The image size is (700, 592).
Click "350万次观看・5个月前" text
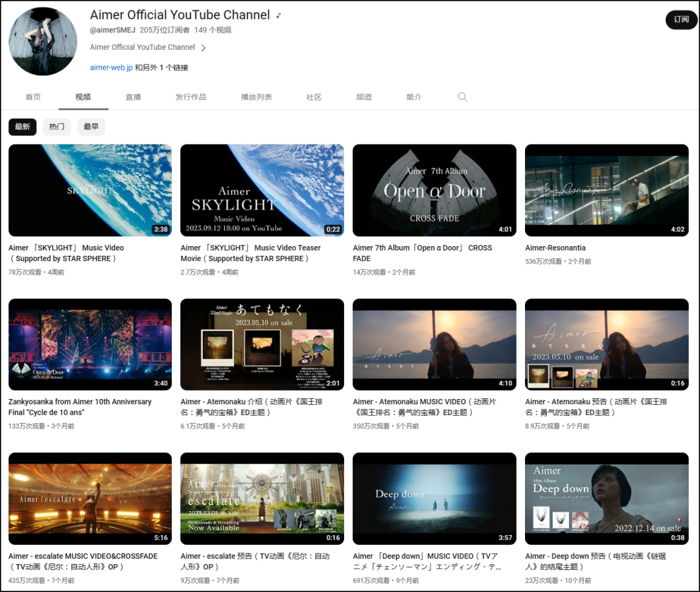click(x=386, y=426)
